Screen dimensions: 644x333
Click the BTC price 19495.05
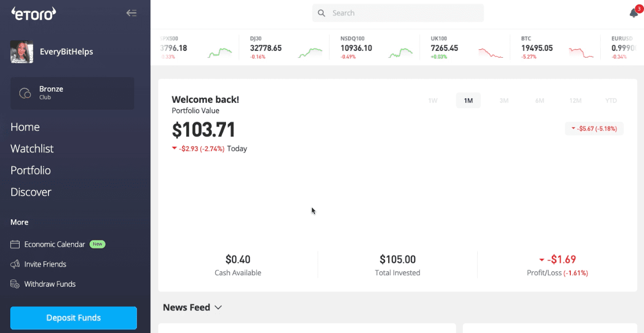click(x=537, y=48)
